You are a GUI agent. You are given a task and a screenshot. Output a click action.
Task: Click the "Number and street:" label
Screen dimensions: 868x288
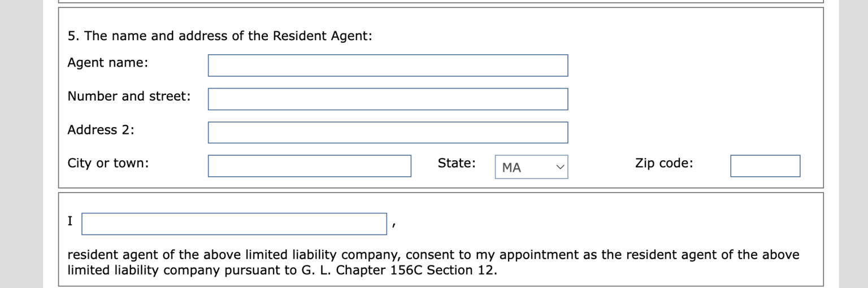(x=129, y=96)
